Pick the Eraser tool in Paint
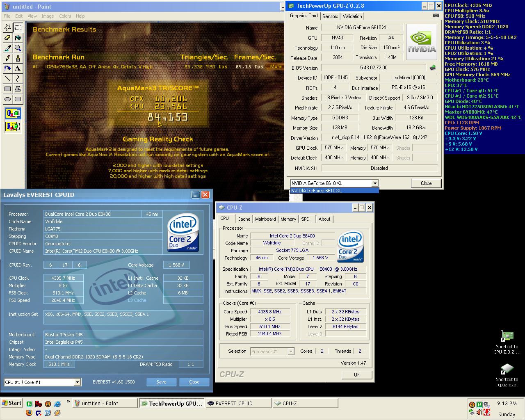The height and width of the screenshot is (420, 525). 8,38
